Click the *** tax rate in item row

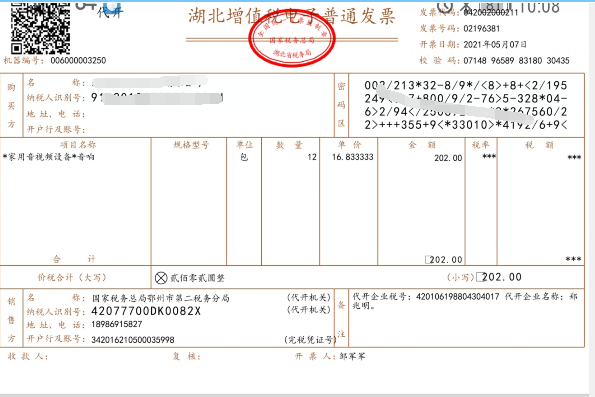[x=489, y=156]
